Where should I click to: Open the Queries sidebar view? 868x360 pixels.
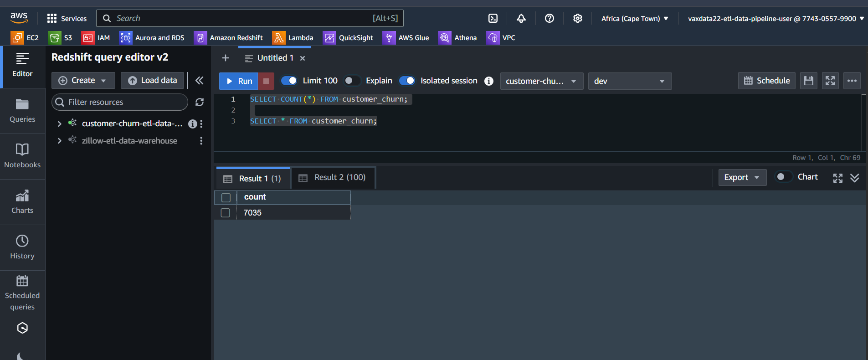pyautogui.click(x=22, y=111)
